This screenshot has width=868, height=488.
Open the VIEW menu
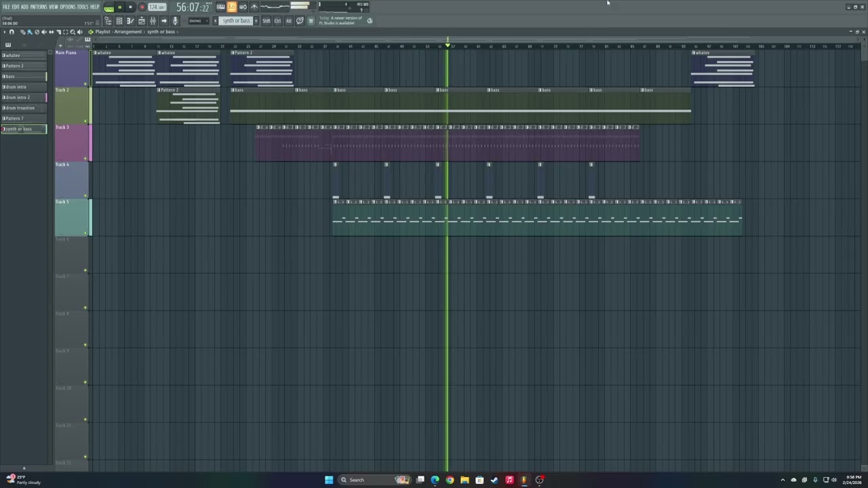click(x=54, y=7)
